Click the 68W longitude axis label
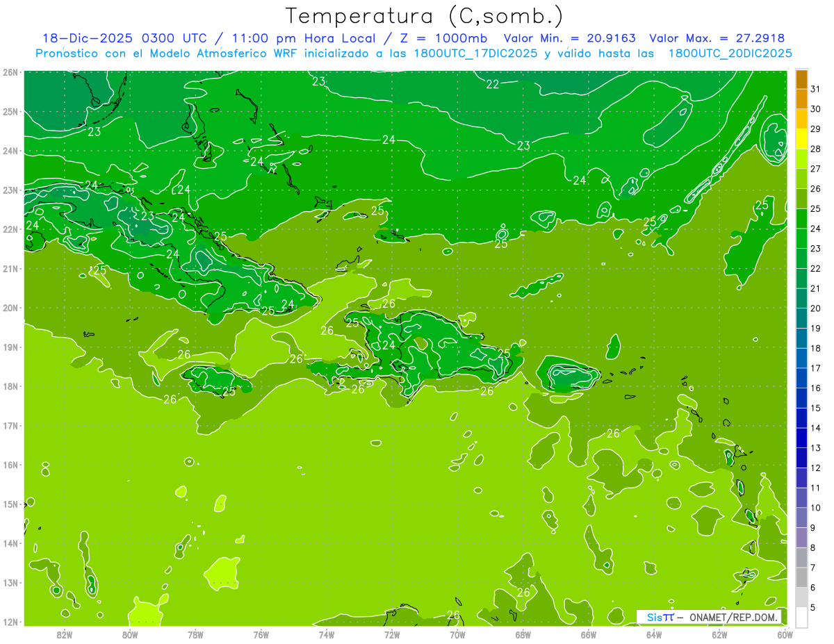This screenshot has height=644, width=834. (523, 634)
